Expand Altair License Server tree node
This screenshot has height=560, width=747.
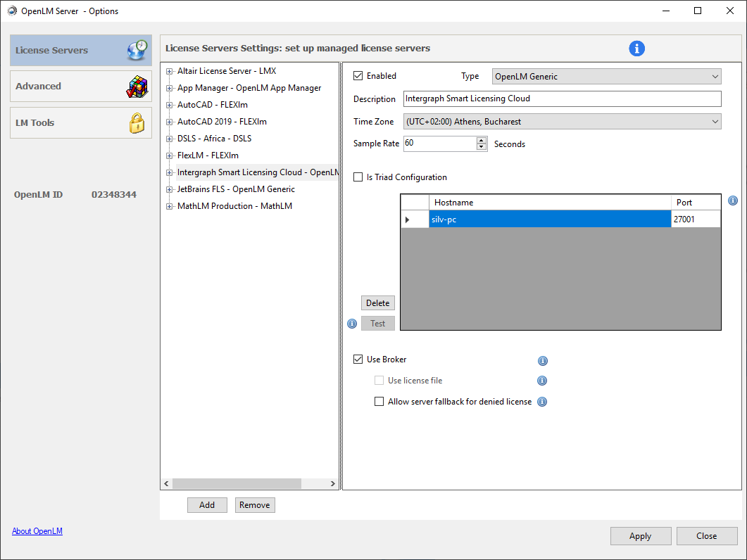pos(170,71)
